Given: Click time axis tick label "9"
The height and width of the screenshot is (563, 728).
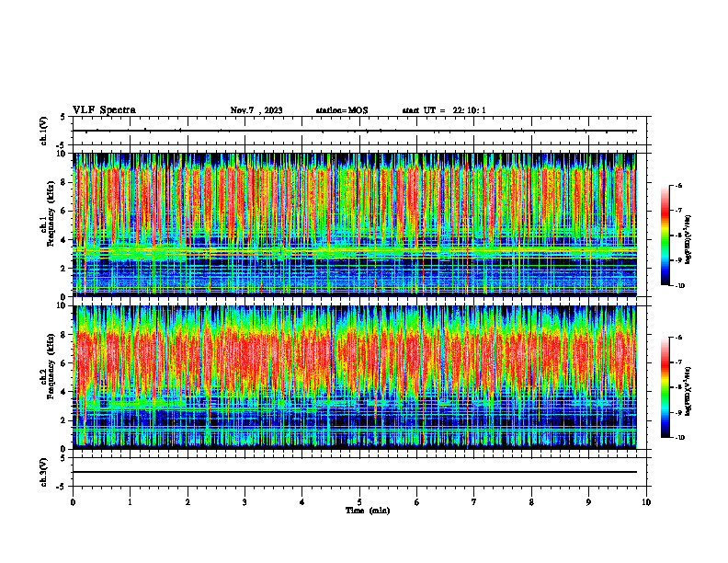Looking at the screenshot, I should [x=588, y=502].
